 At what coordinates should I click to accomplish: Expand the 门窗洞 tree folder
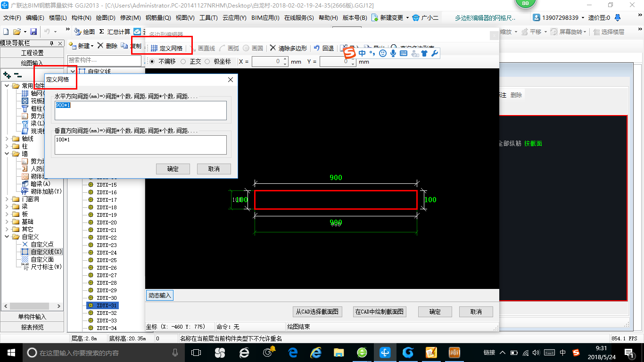[x=7, y=199]
